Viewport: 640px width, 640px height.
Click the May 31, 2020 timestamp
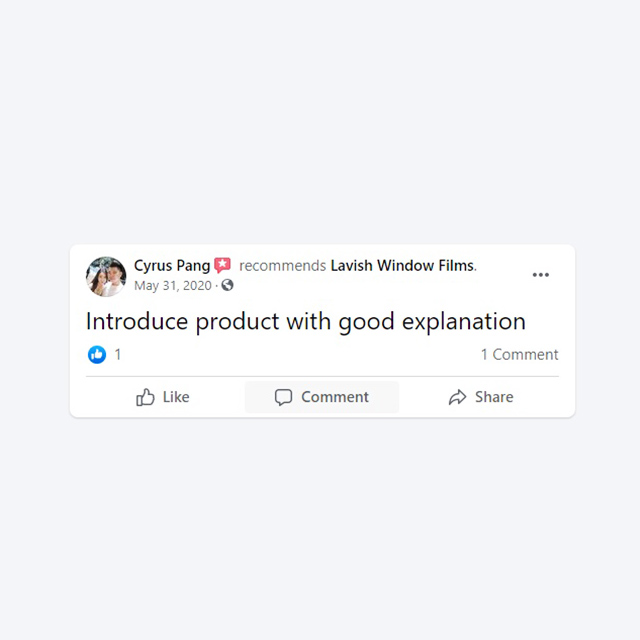click(x=173, y=285)
